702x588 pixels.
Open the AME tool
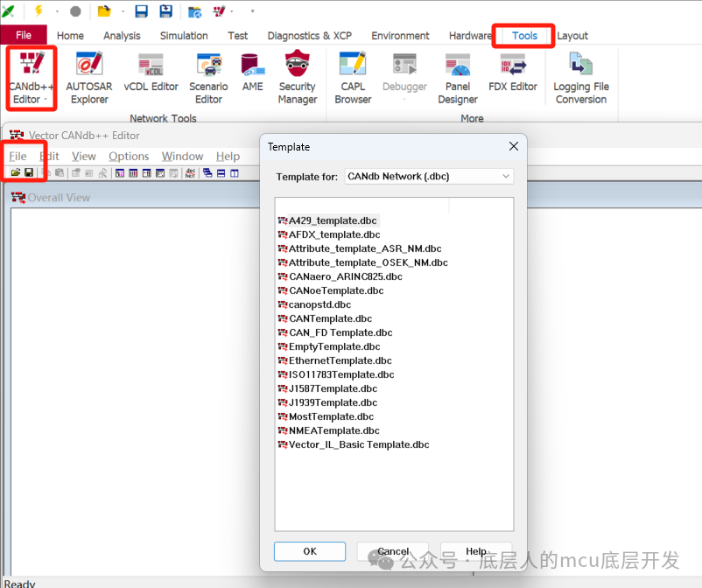tap(252, 72)
